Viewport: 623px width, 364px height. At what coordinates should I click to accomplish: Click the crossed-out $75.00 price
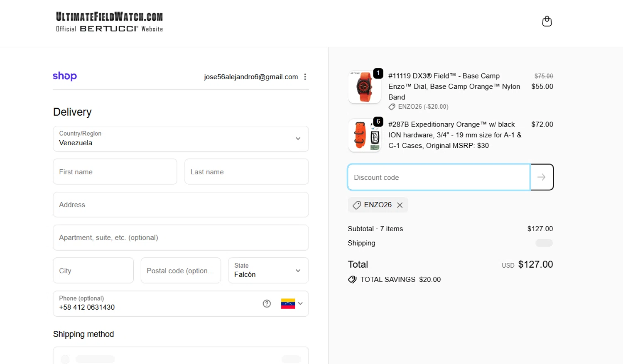coord(544,76)
